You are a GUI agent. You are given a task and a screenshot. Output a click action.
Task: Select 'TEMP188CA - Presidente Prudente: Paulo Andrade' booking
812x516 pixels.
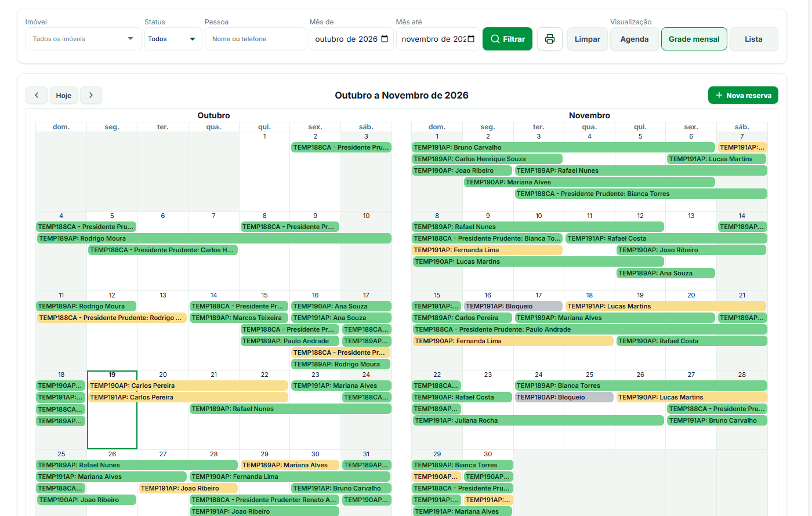click(x=590, y=329)
